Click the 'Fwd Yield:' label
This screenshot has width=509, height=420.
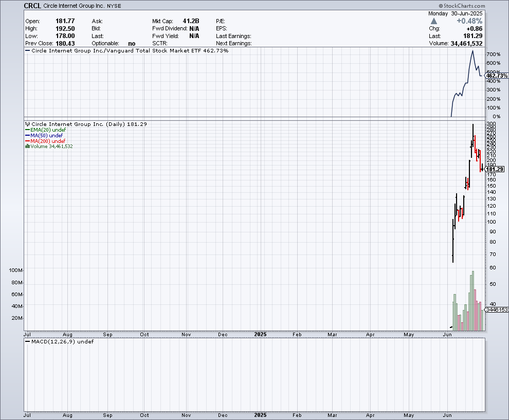tap(166, 36)
